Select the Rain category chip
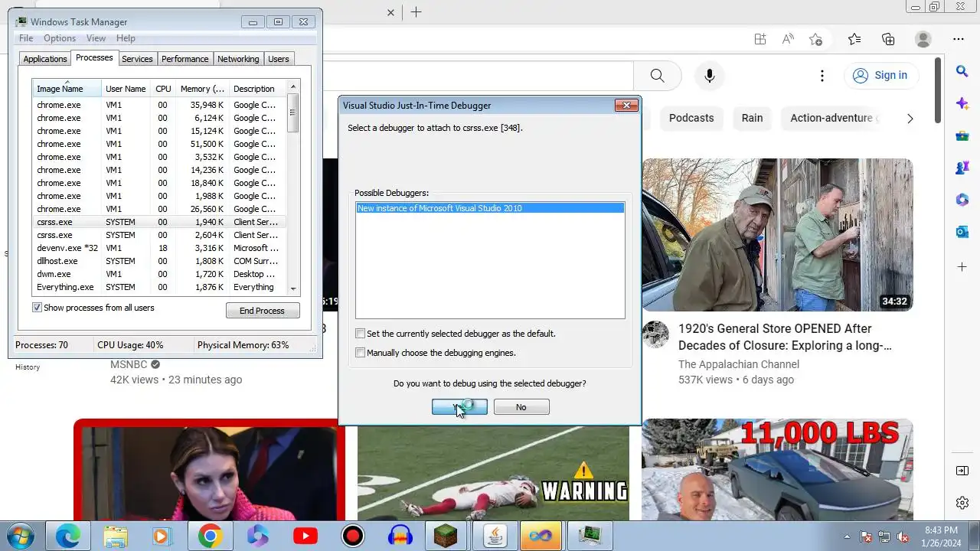Image resolution: width=980 pixels, height=551 pixels. pyautogui.click(x=752, y=118)
